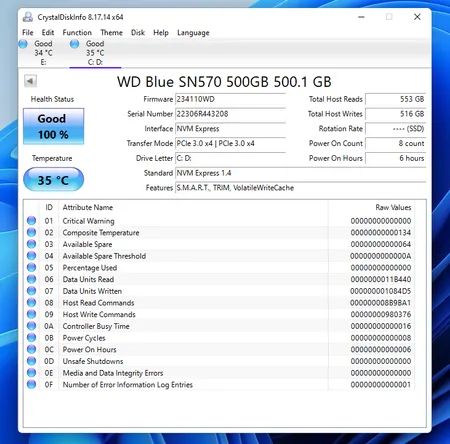This screenshot has height=444, width=450.
Task: Click the Attribute Name column header
Action: (x=193, y=207)
